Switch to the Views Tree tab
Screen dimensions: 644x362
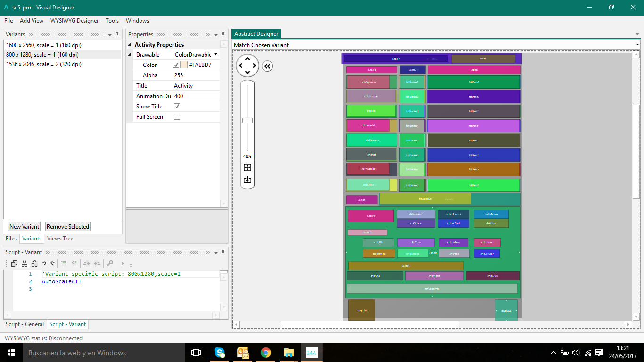tap(60, 239)
